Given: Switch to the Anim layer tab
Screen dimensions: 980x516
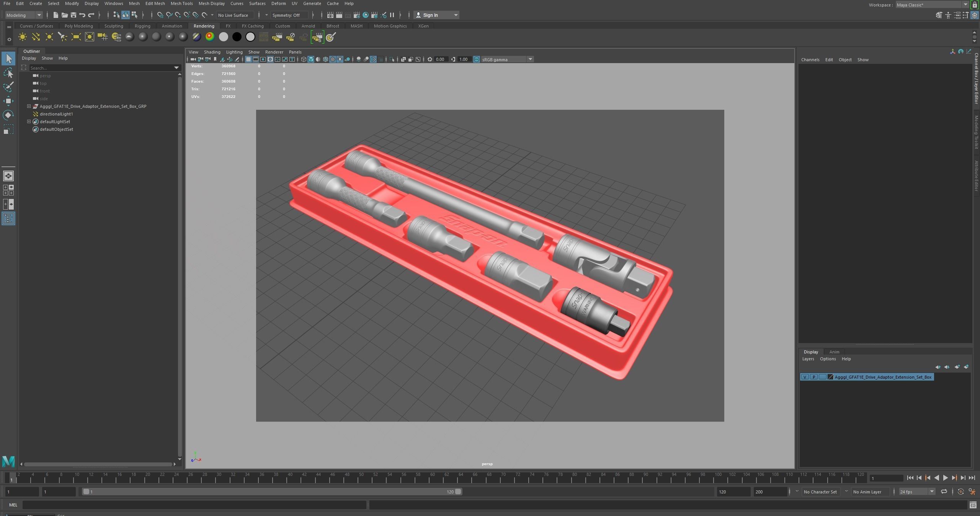Looking at the screenshot, I should [x=834, y=352].
